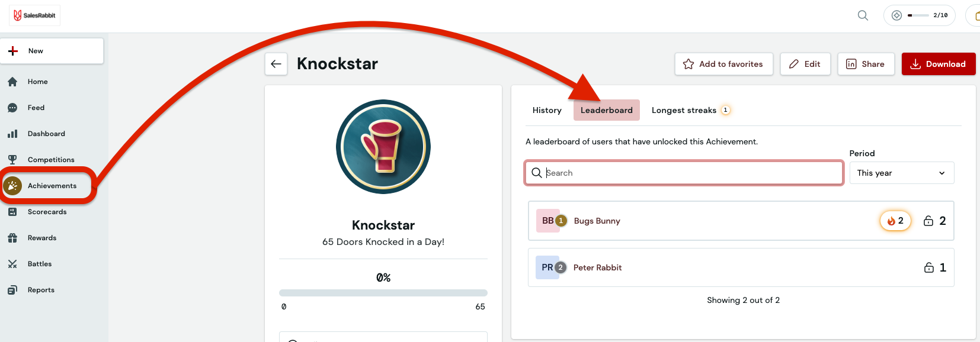Expand the Period This year dropdown
980x342 pixels.
[x=902, y=173]
